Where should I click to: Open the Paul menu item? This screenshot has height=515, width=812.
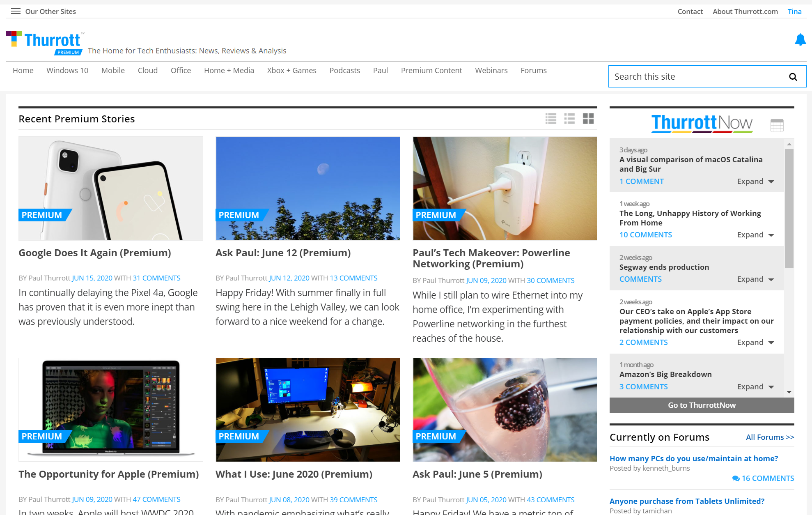click(x=381, y=71)
